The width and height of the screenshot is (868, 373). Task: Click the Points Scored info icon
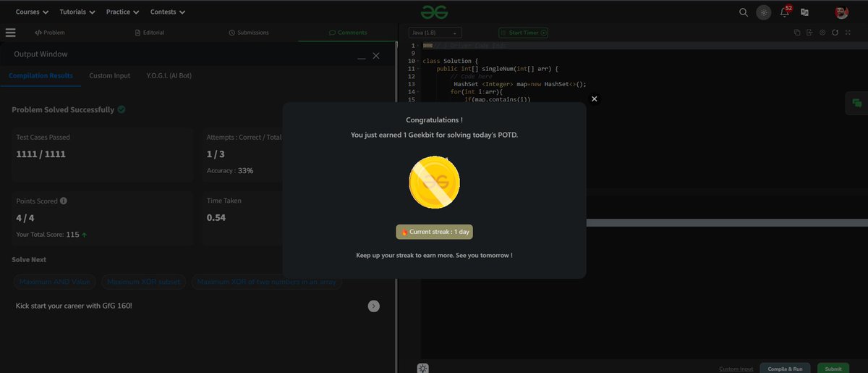64,201
